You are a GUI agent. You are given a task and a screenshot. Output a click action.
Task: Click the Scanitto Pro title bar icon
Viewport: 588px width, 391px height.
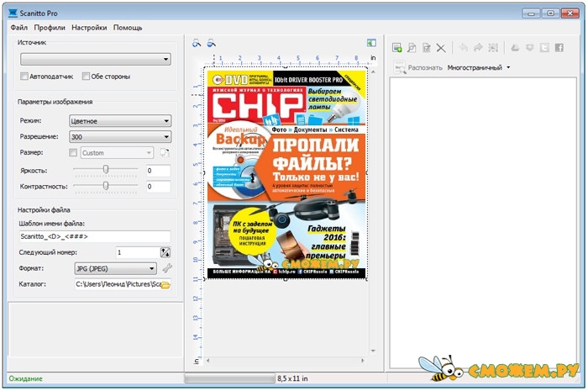(x=13, y=13)
